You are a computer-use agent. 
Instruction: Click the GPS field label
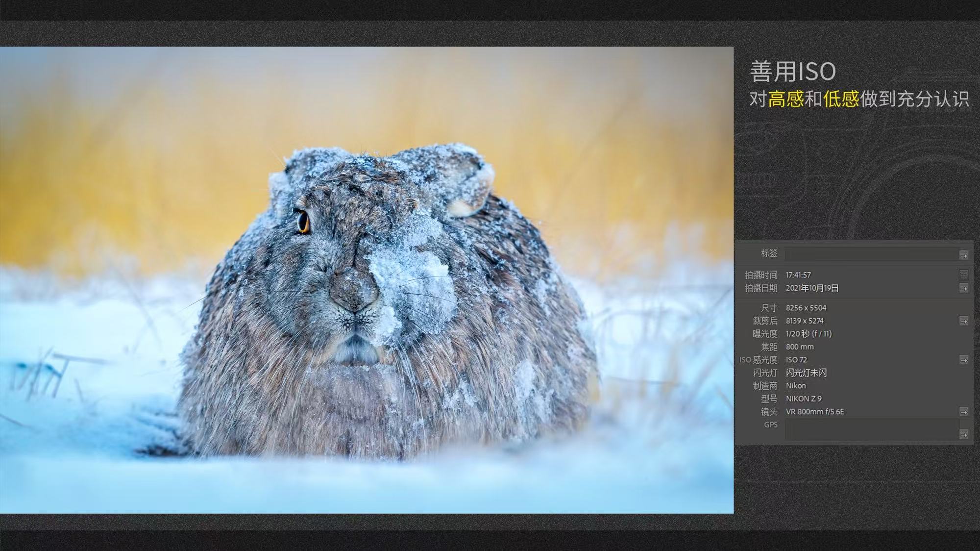coord(771,425)
